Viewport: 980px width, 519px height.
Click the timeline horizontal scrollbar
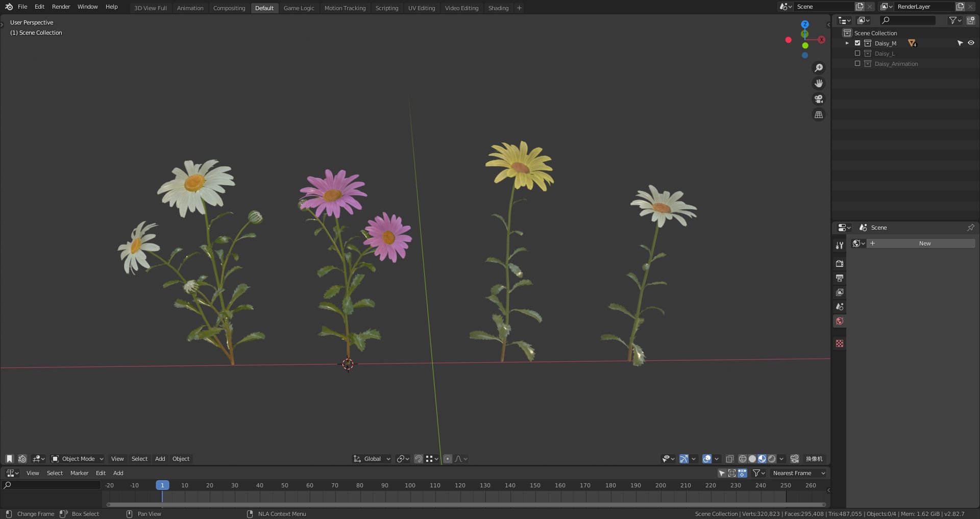[x=465, y=505]
